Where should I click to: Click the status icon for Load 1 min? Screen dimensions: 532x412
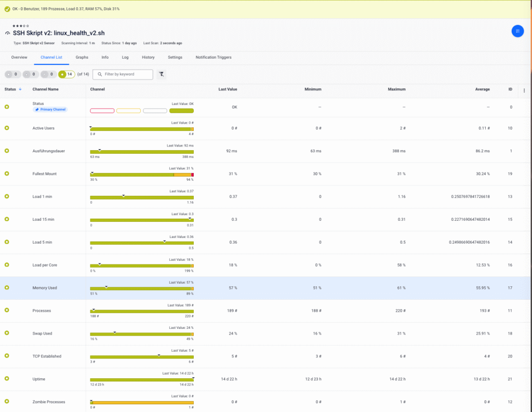coord(7,196)
